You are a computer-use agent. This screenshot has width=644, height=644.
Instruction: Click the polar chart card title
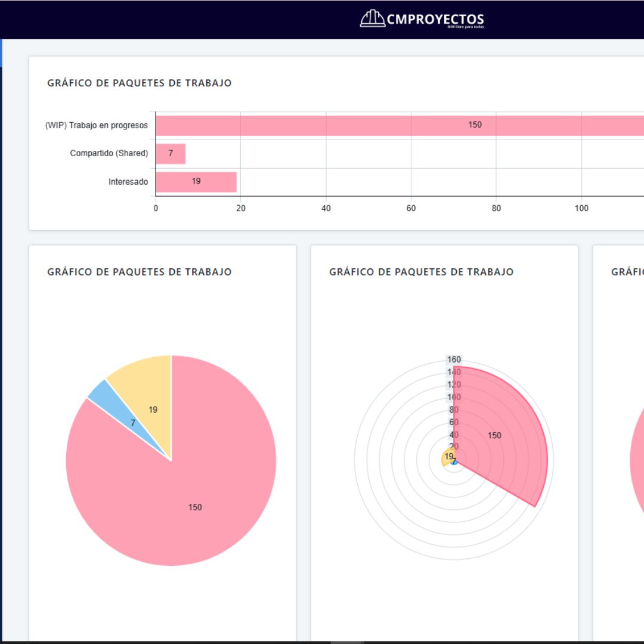(421, 272)
